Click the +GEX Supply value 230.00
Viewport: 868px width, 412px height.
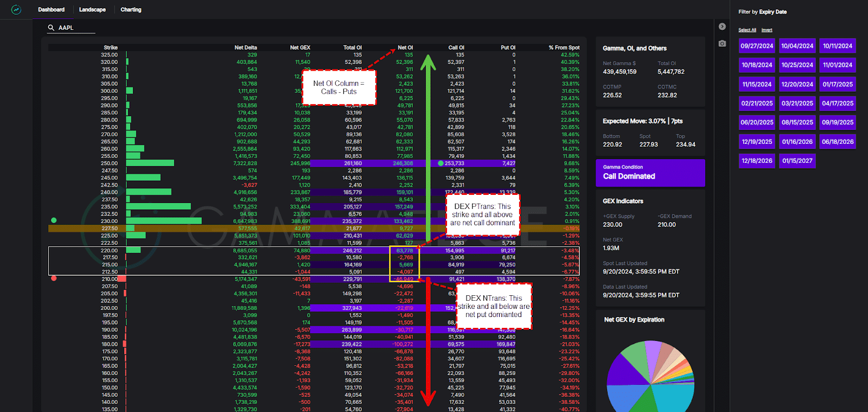612,225
